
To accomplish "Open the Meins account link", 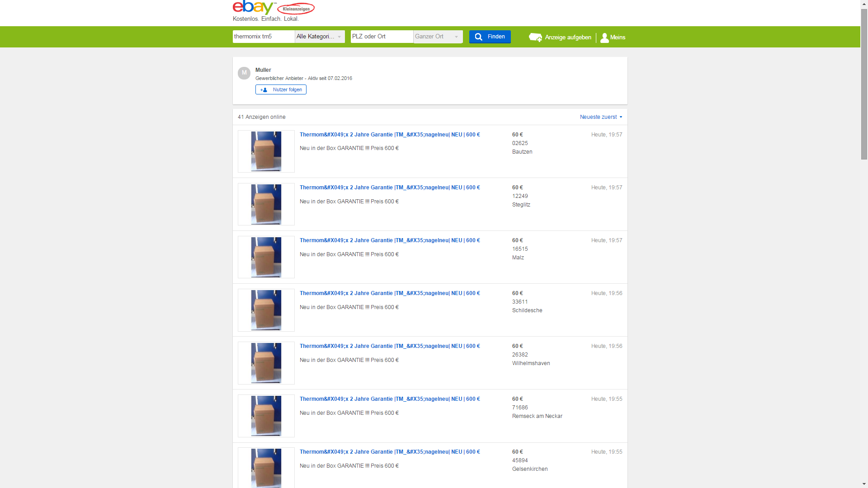I will 613,38.
